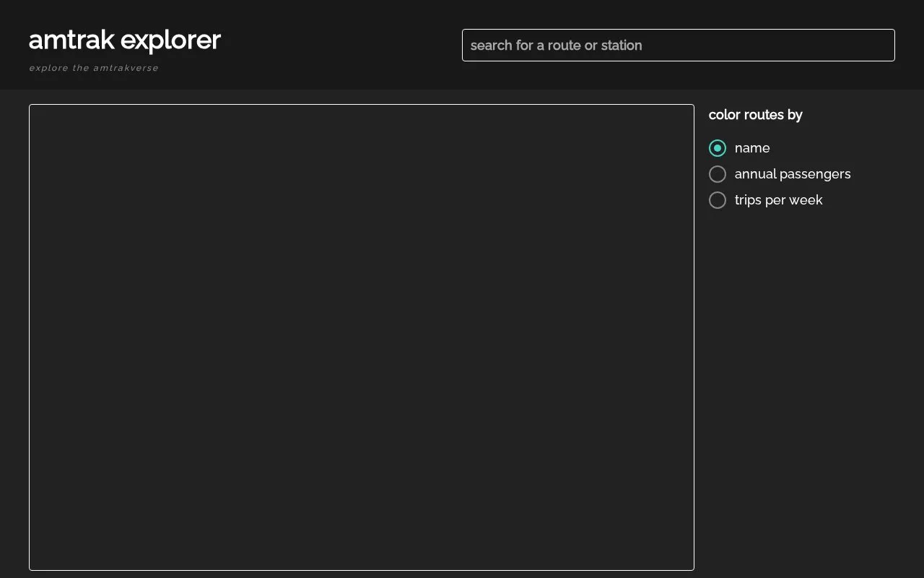Click the 'explore the amtrakverse' tagline

94,68
